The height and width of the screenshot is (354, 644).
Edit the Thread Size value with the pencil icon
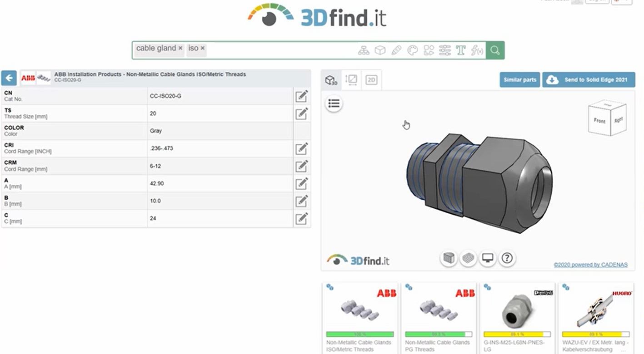pos(302,113)
